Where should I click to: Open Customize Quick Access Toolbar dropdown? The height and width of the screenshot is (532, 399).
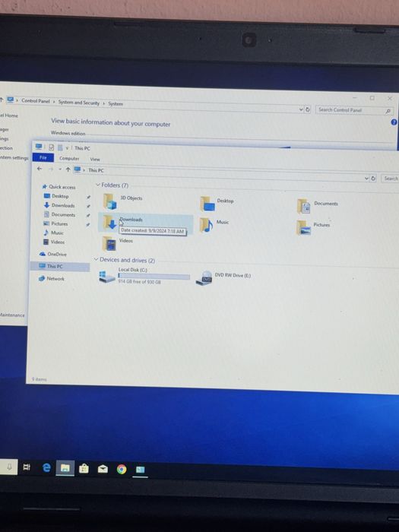[x=67, y=148]
